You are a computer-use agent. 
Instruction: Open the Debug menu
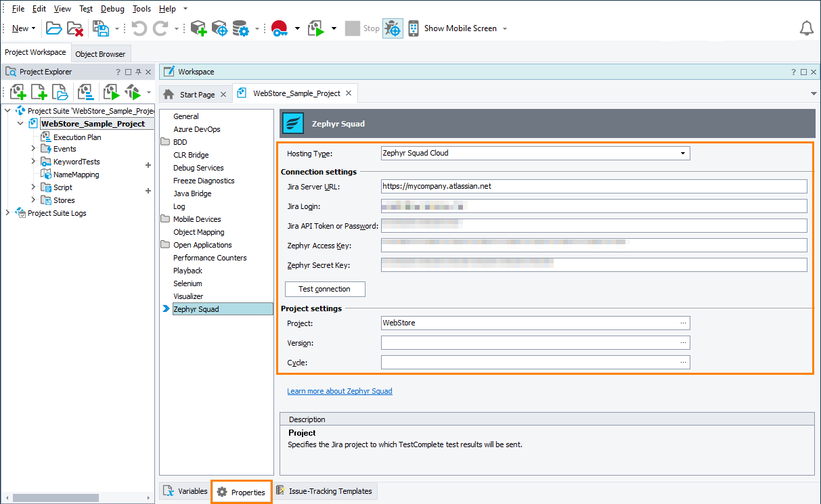[x=112, y=9]
